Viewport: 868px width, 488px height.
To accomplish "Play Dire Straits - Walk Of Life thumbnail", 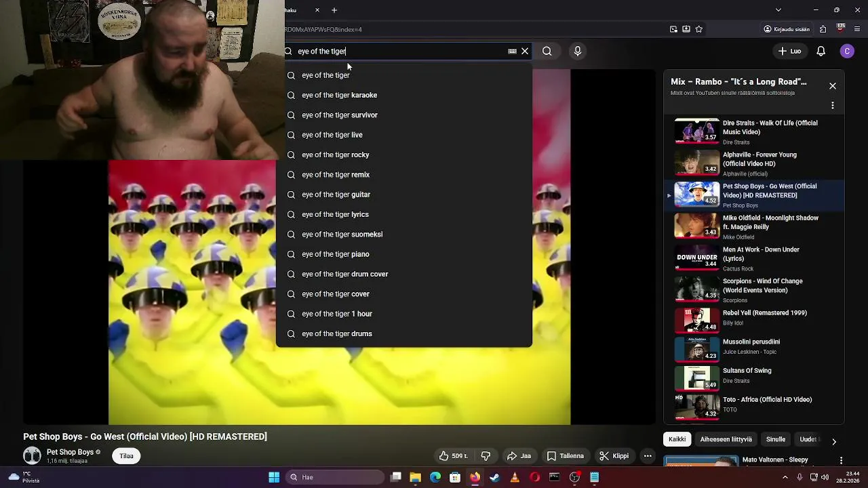I will click(x=696, y=131).
